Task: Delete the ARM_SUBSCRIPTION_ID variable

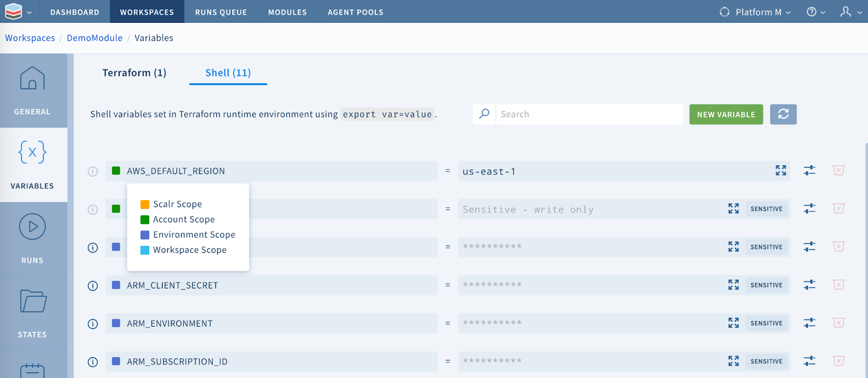Action: (x=839, y=361)
